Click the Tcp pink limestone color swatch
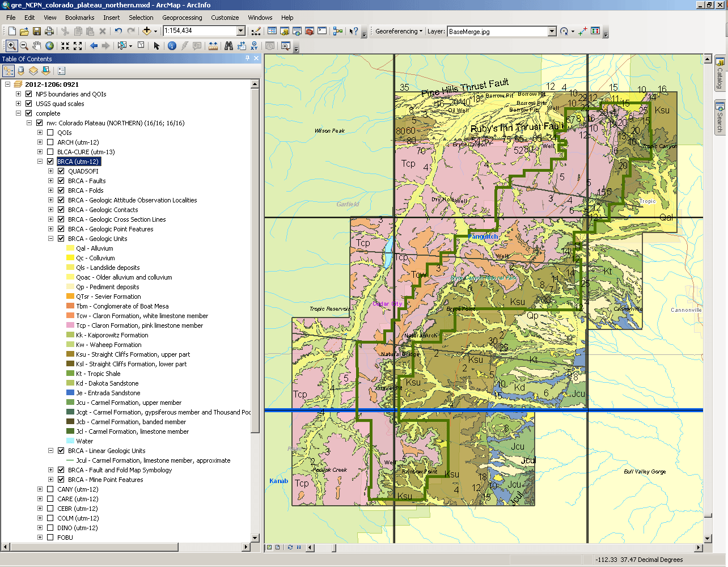 click(x=70, y=325)
